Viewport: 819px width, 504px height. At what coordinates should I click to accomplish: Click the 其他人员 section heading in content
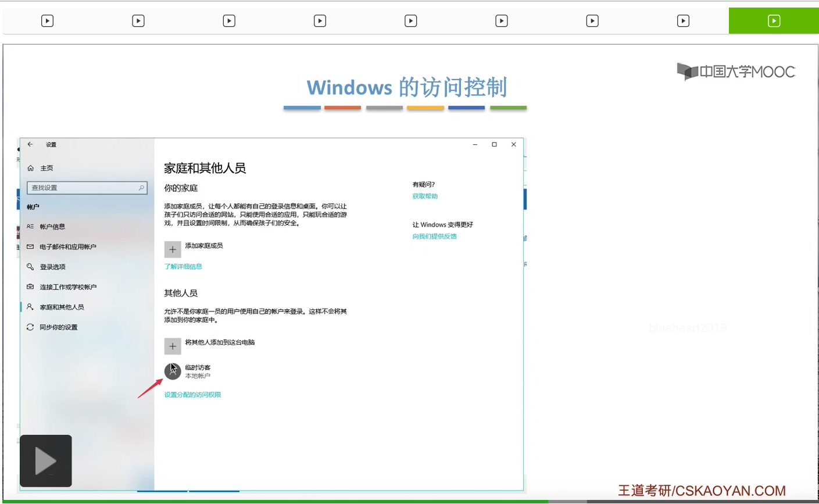point(181,293)
